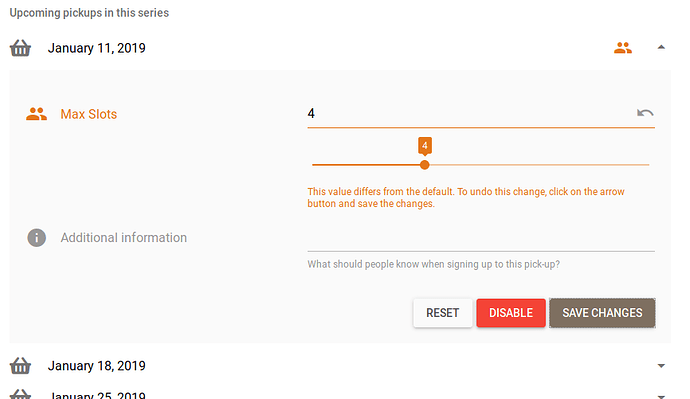The width and height of the screenshot is (690, 399).
Task: Click basket icon beside January 25, 2019
Action: coord(20,394)
